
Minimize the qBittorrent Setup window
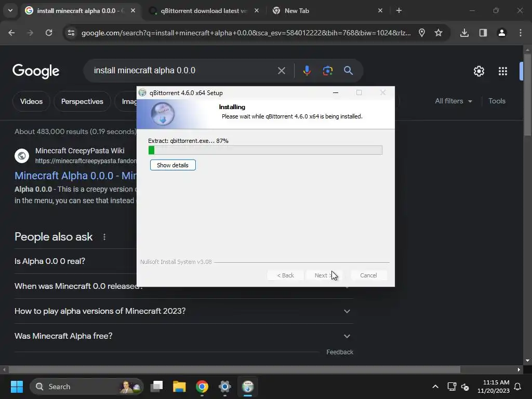click(x=336, y=92)
